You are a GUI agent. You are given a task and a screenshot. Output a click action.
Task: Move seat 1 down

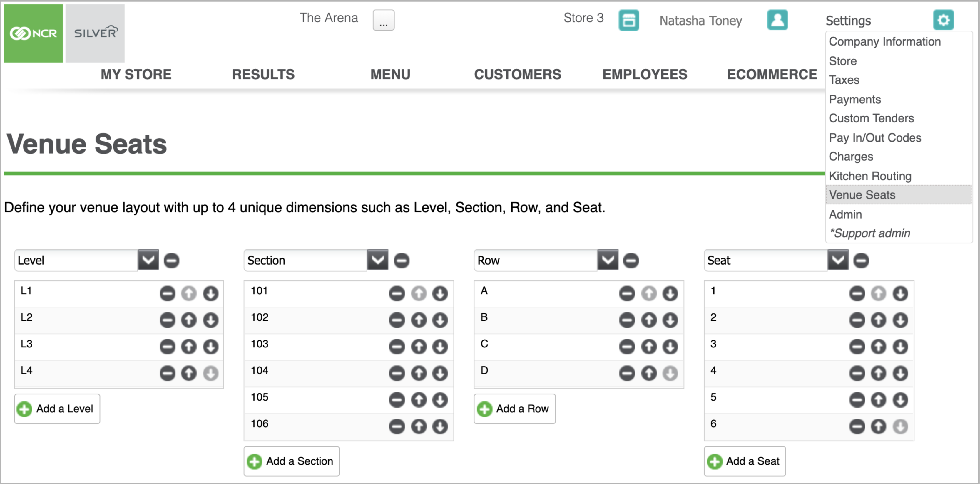[901, 293]
